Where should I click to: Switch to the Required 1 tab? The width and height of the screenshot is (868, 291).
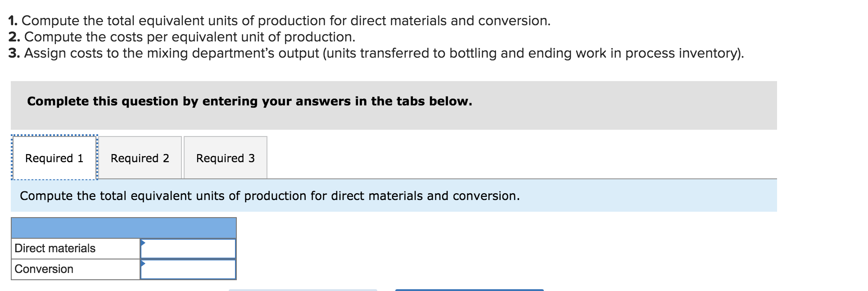click(54, 158)
